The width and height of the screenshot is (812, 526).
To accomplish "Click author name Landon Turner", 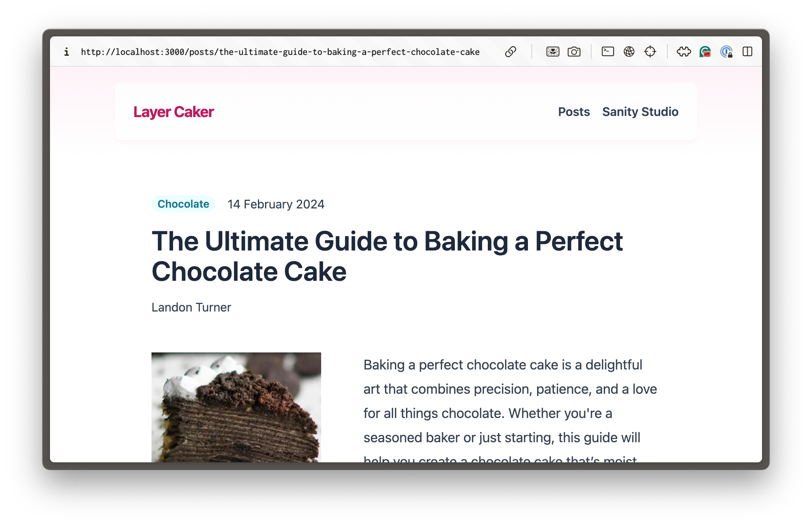I will pyautogui.click(x=191, y=307).
